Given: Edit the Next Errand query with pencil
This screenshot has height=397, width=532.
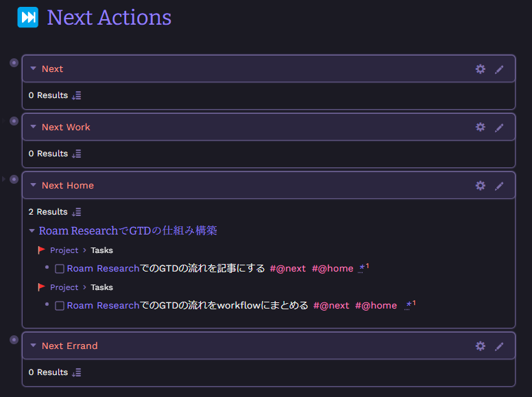Looking at the screenshot, I should pyautogui.click(x=499, y=347).
